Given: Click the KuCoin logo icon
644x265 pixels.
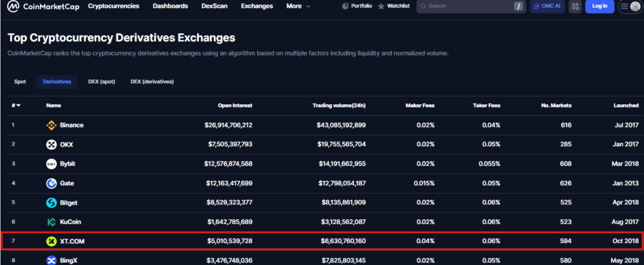Looking at the screenshot, I should [52, 222].
